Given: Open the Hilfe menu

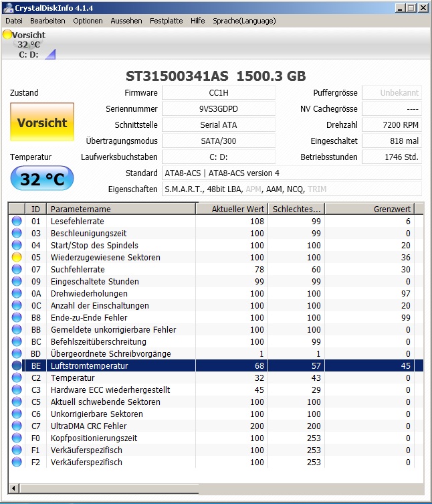Looking at the screenshot, I should [x=197, y=21].
